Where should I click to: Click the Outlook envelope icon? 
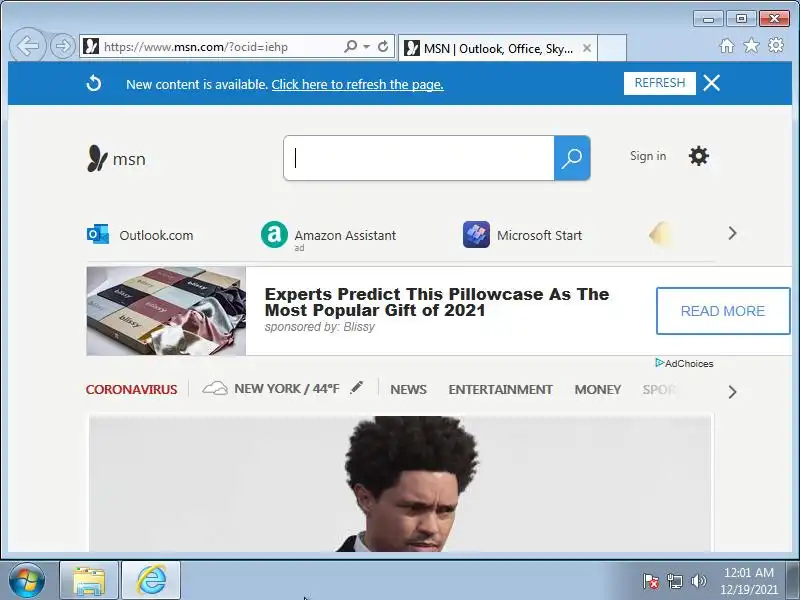[97, 234]
